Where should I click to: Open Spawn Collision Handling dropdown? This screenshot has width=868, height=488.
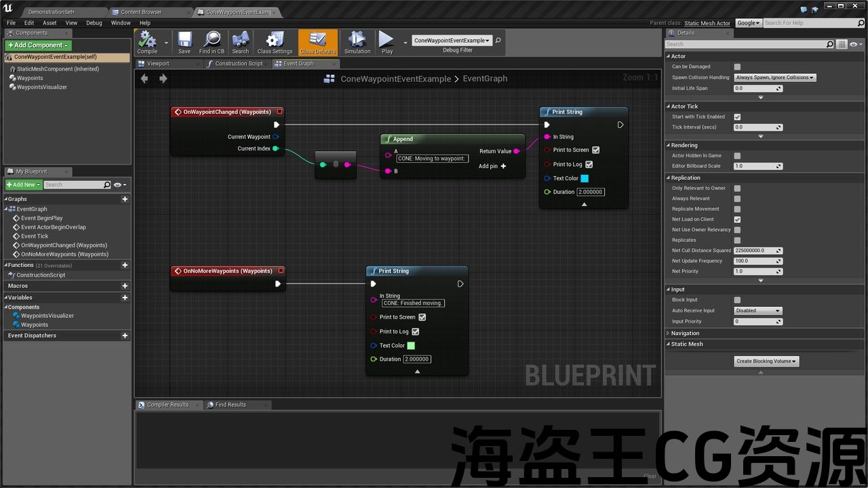pyautogui.click(x=775, y=77)
